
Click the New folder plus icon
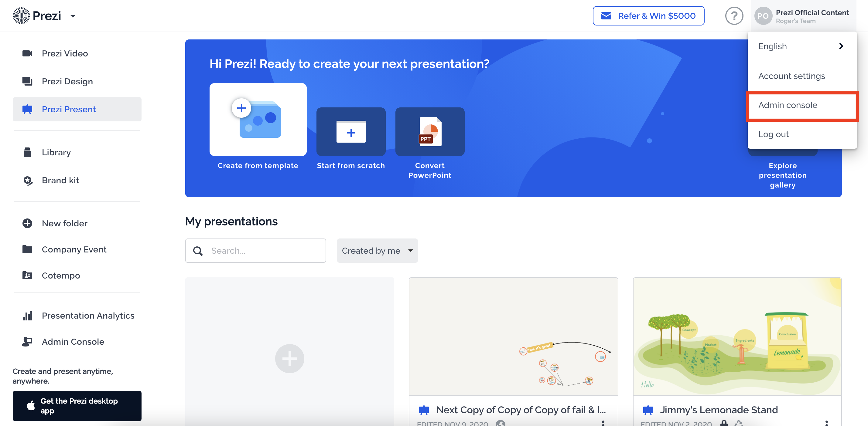(27, 223)
